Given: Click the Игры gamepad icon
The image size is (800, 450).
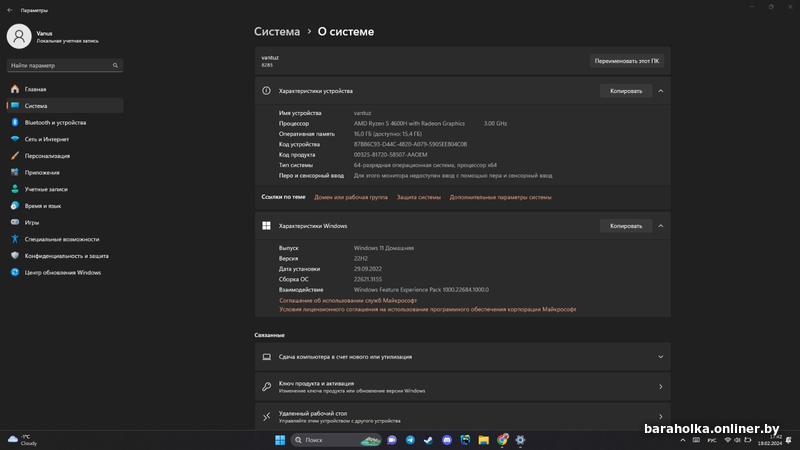Looking at the screenshot, I should (15, 222).
